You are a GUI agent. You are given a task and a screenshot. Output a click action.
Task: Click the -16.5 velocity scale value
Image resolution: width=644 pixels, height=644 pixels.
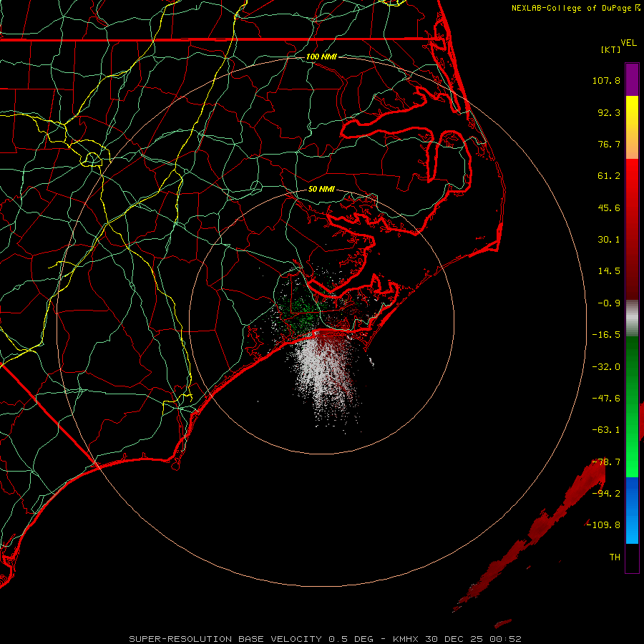[x=606, y=335]
